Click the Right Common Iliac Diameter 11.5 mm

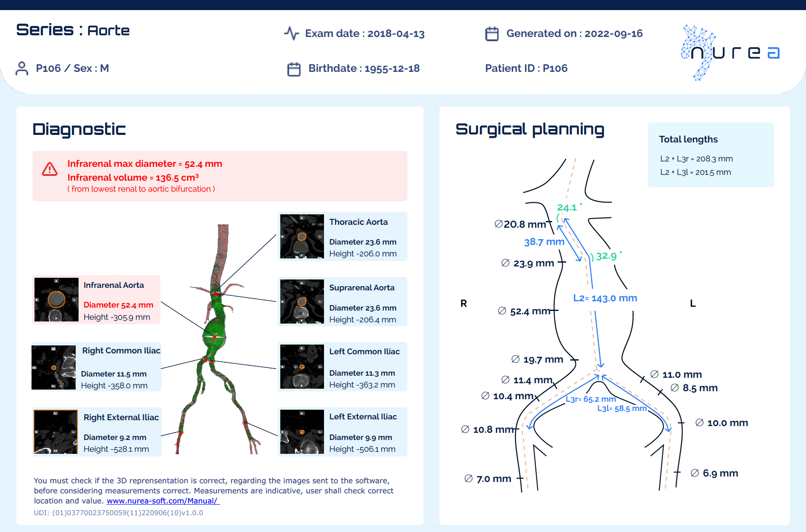(x=113, y=374)
